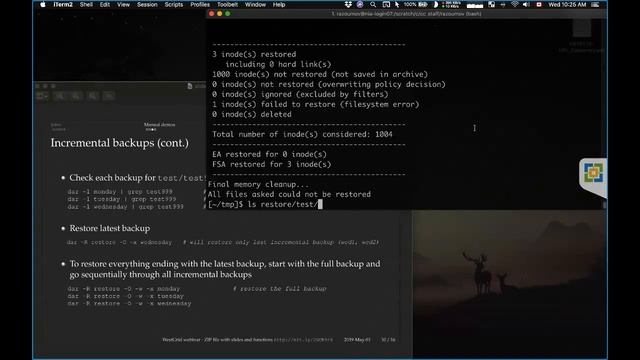This screenshot has height=360, width=640.
Task: Click '3 inode(s) restored' line
Action: pyautogui.click(x=254, y=54)
